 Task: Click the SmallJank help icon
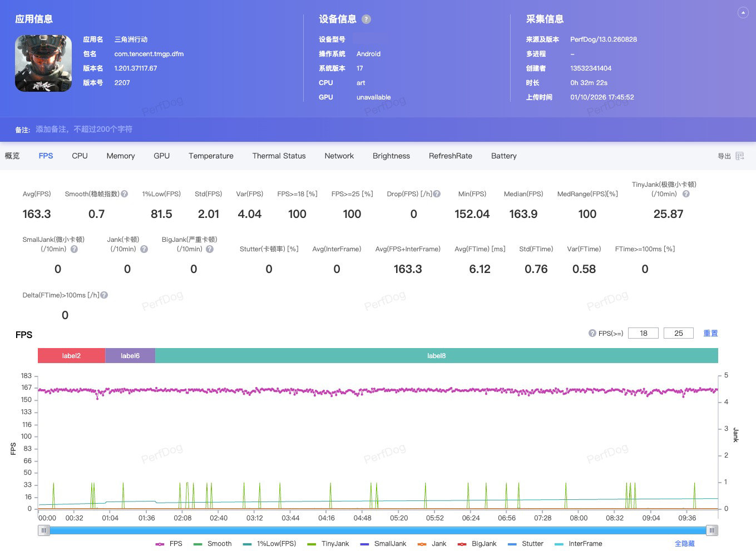pyautogui.click(x=74, y=249)
